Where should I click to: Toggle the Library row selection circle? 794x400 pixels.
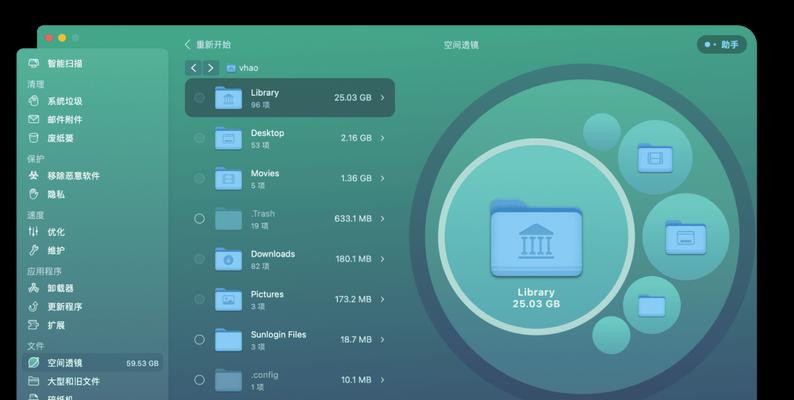(x=200, y=97)
